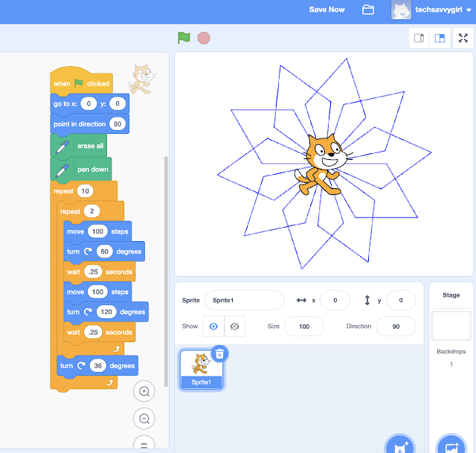Click the sprite Size field
The height and width of the screenshot is (453, 476).
[304, 327]
